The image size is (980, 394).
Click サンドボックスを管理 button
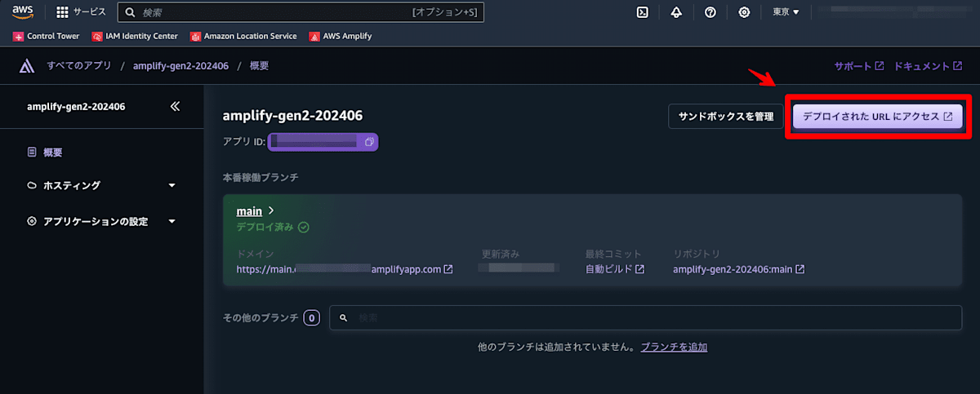pyautogui.click(x=725, y=117)
